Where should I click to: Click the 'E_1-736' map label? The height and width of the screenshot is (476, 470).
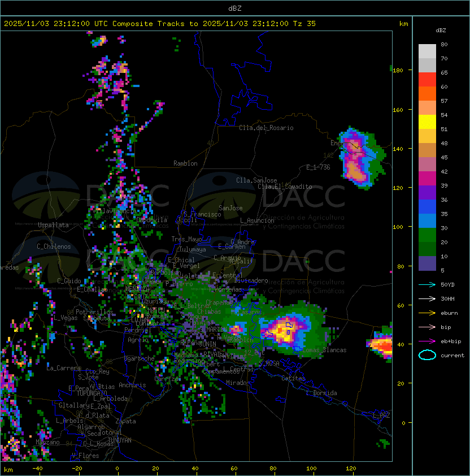(318, 167)
